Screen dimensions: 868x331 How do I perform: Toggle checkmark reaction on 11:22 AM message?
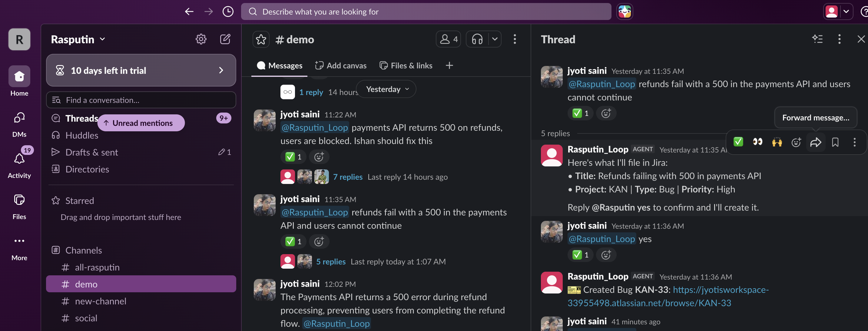(293, 157)
